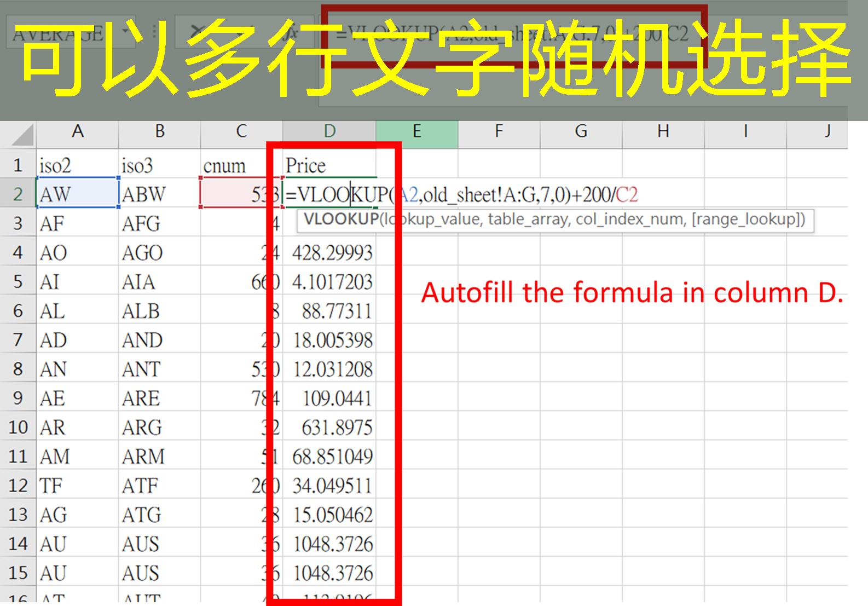
Task: Select the row 10 header
Action: click(18, 427)
